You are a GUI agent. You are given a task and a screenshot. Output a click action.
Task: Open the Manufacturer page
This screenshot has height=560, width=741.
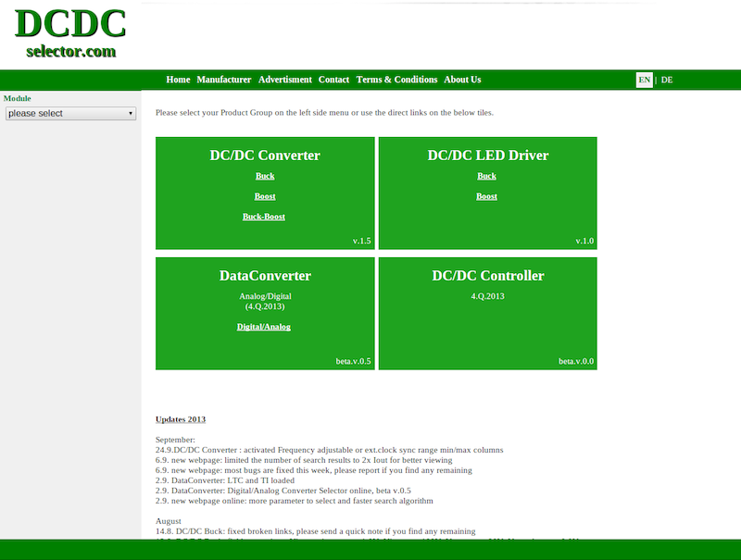(224, 80)
